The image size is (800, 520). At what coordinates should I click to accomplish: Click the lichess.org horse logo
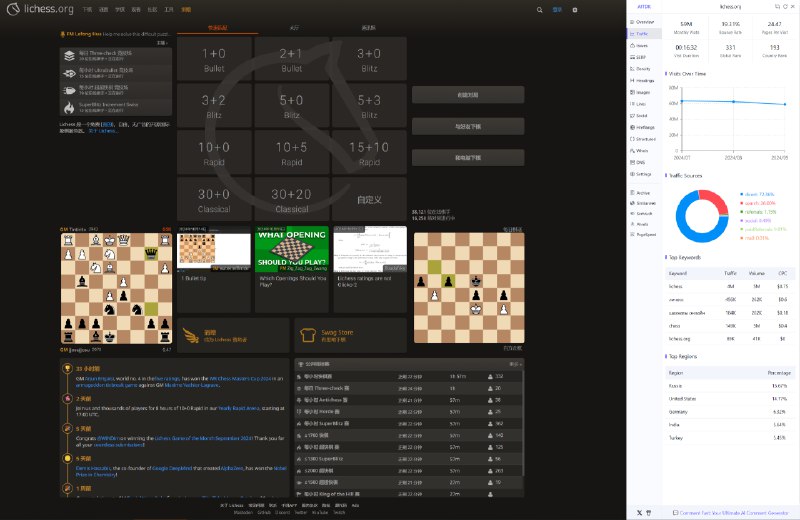[14, 9]
